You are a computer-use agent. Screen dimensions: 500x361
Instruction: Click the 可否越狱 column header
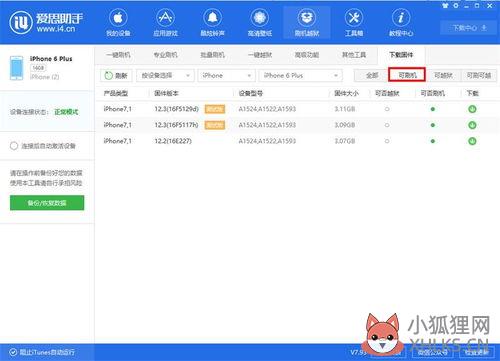(387, 93)
